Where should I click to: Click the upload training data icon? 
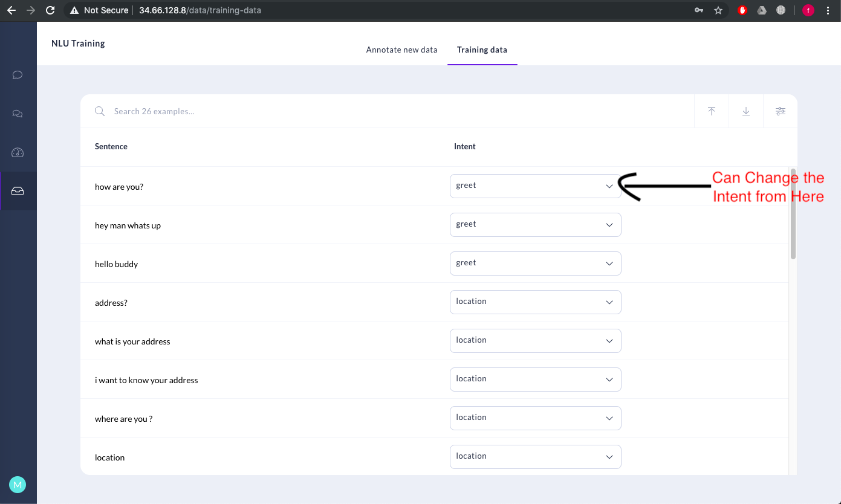(712, 111)
